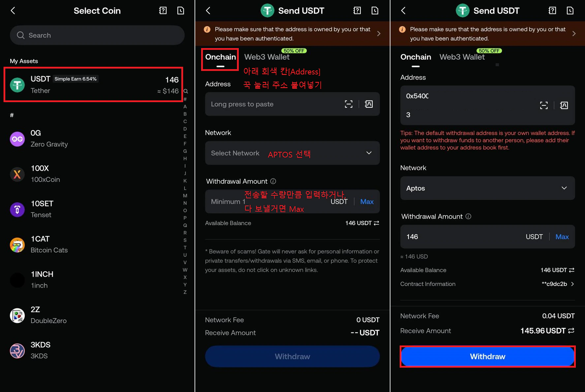Expand Select Network dropdown
The image size is (585, 392).
[292, 153]
